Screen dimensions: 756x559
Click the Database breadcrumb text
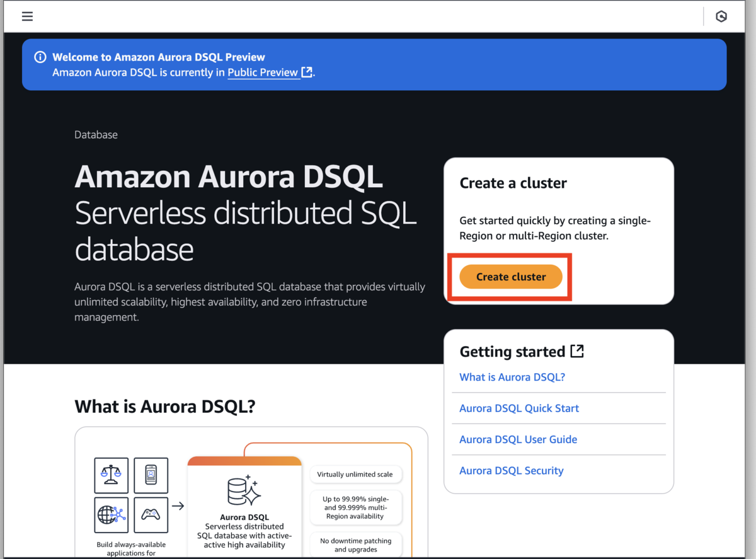click(x=96, y=135)
